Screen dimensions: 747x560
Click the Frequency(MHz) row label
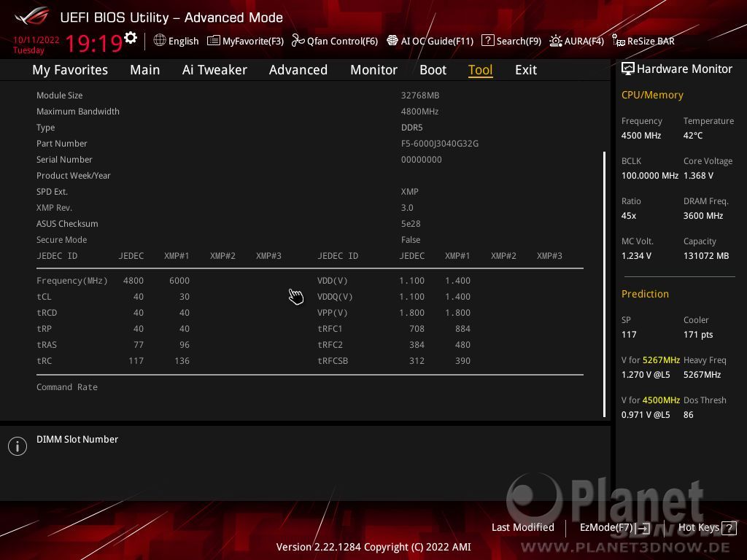coord(72,281)
